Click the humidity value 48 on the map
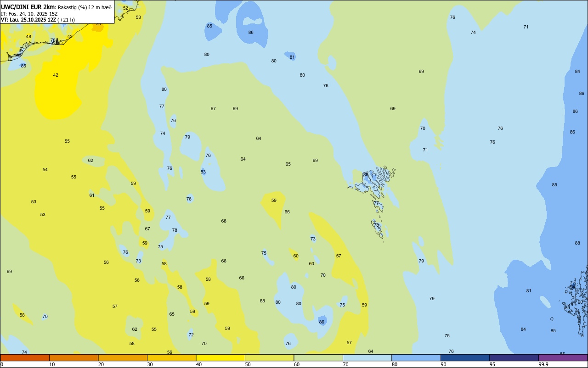The image size is (588, 368). tap(28, 37)
